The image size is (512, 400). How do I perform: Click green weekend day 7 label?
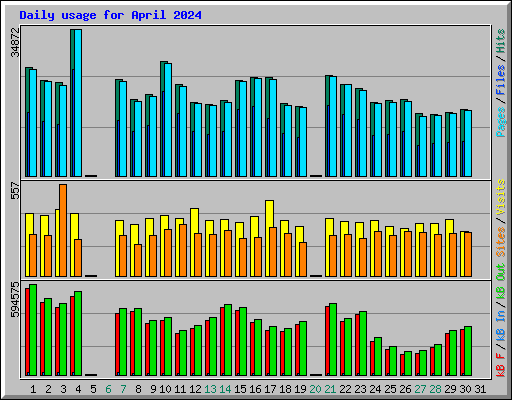123,389
